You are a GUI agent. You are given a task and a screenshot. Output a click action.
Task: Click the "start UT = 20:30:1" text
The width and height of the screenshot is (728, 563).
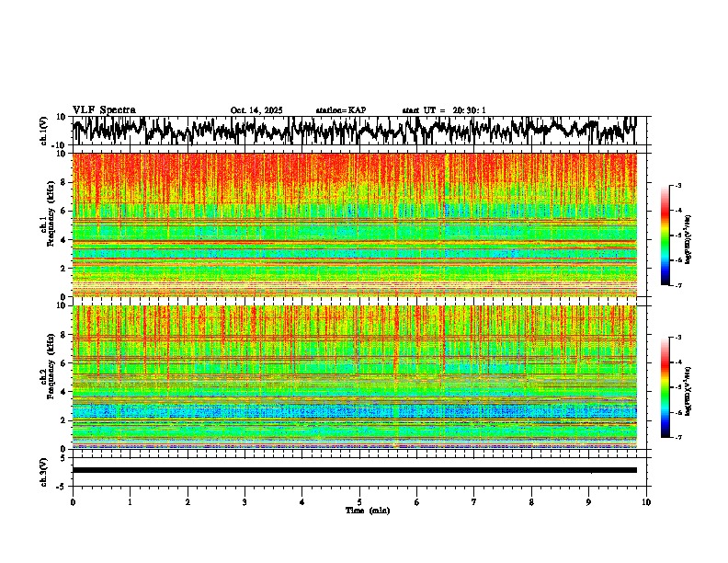[444, 110]
